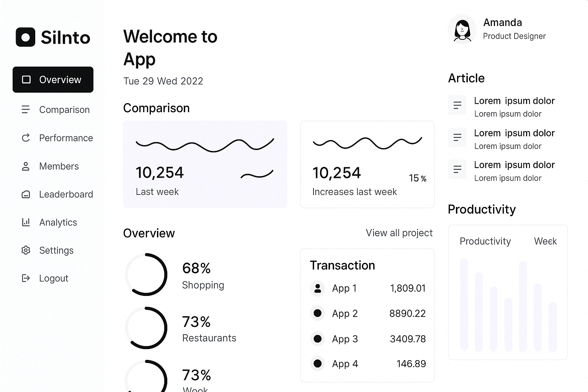This screenshot has width=588, height=392.
Task: Open the first article document icon
Action: point(457,105)
